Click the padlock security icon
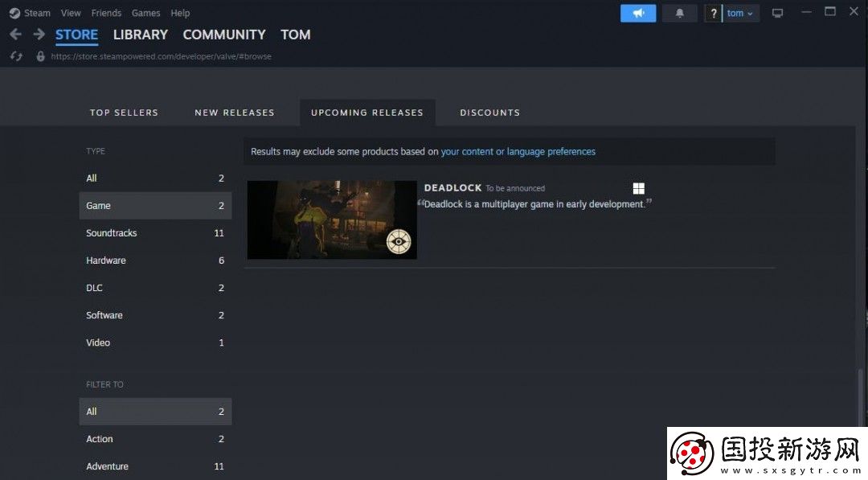The width and height of the screenshot is (868, 480). click(x=40, y=56)
